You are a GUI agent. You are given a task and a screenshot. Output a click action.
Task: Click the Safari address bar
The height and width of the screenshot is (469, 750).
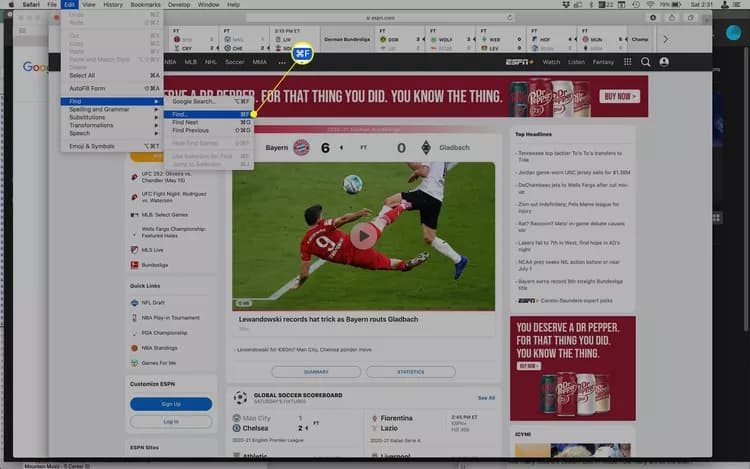click(x=380, y=18)
